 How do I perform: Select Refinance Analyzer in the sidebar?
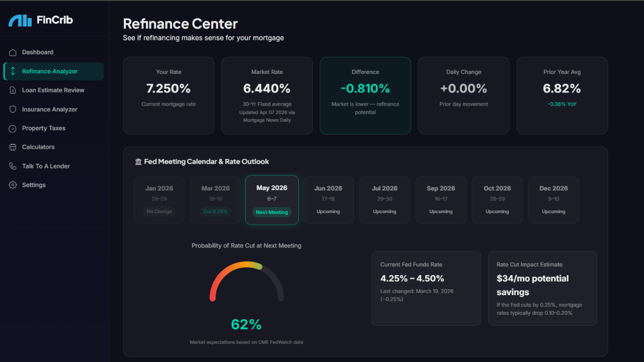pyautogui.click(x=53, y=71)
